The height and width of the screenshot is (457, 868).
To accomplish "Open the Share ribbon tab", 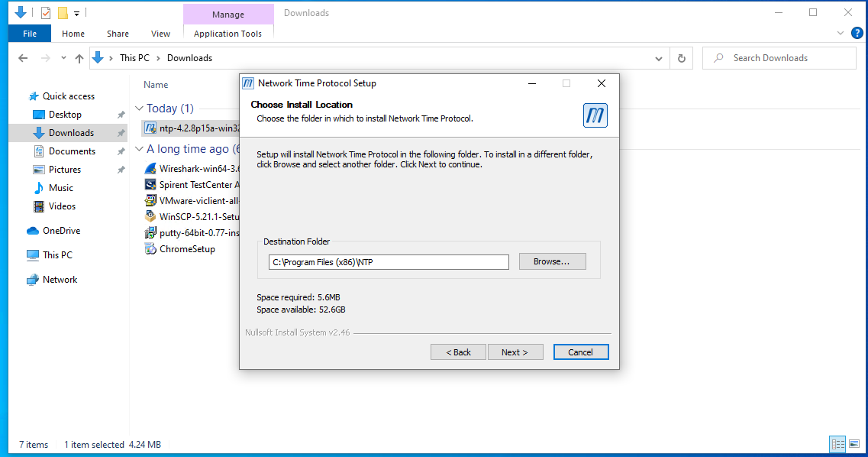I will [x=118, y=34].
